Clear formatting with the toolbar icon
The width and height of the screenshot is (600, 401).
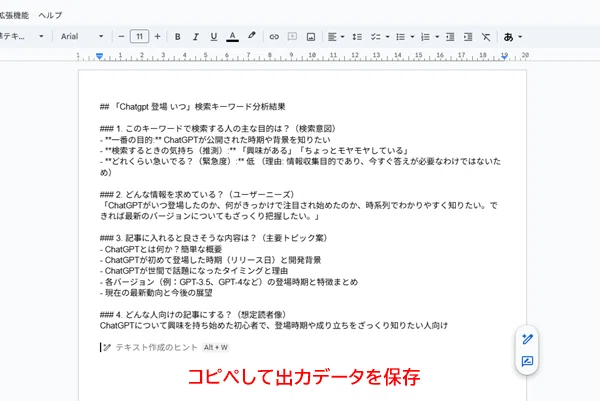[x=486, y=37]
